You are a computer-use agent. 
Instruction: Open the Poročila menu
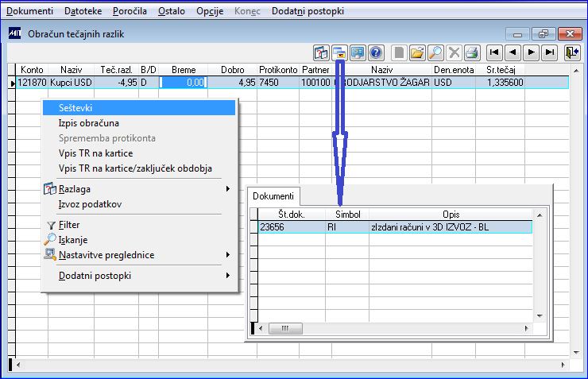(130, 11)
